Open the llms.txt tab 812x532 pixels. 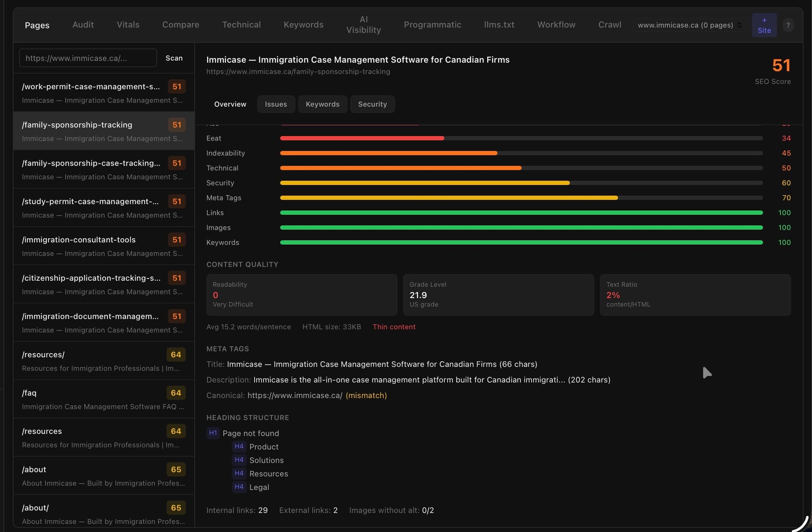tap(499, 25)
